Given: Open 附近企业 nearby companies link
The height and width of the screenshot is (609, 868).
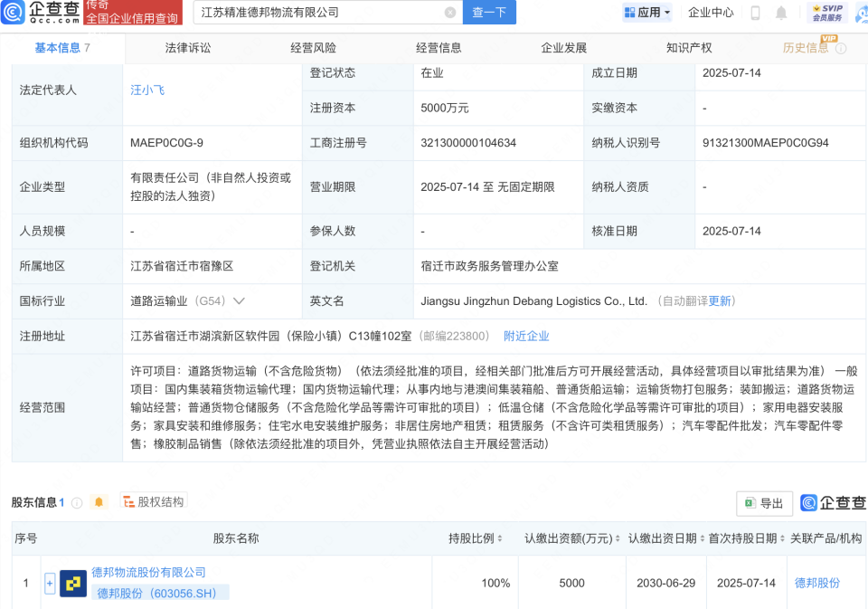Looking at the screenshot, I should coord(526,336).
